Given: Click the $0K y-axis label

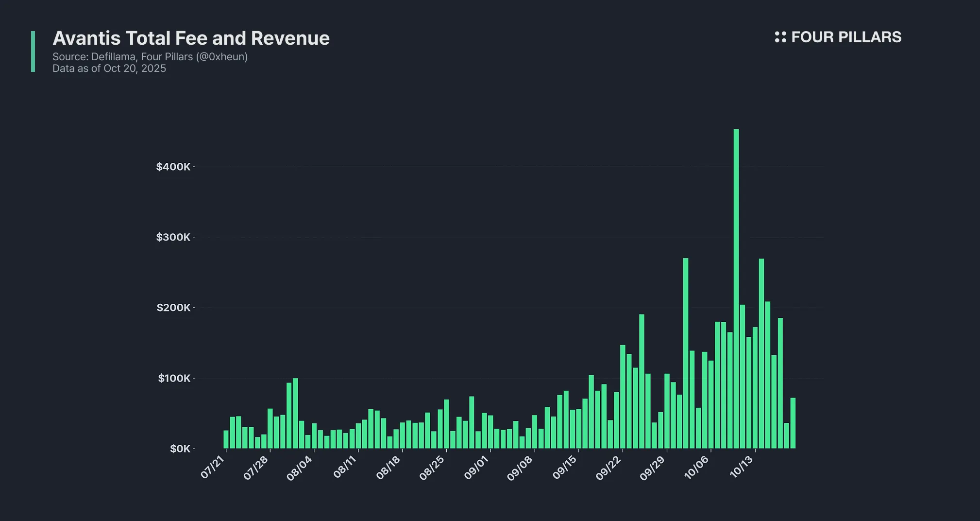Looking at the screenshot, I should [180, 449].
